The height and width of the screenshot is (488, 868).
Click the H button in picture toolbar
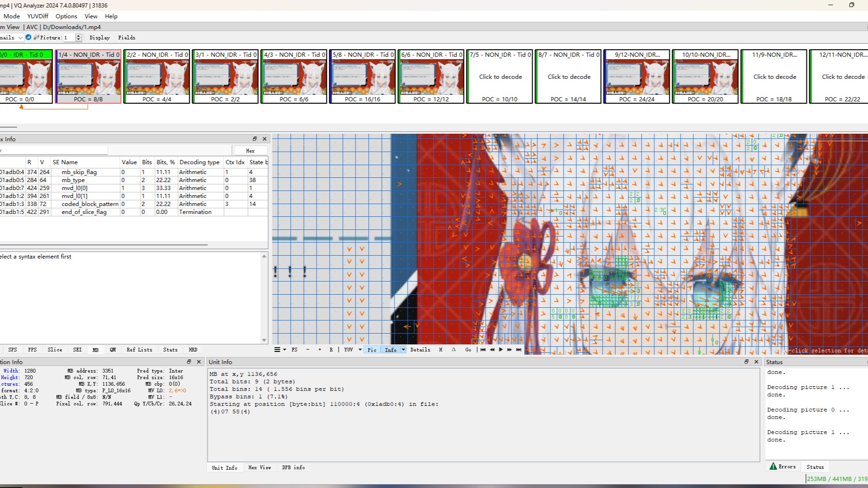pyautogui.click(x=441, y=350)
